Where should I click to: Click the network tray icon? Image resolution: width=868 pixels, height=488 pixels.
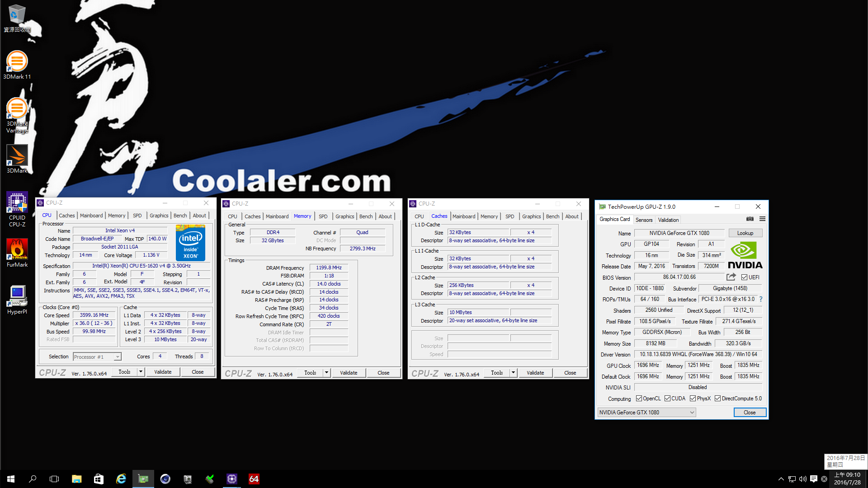pos(792,479)
